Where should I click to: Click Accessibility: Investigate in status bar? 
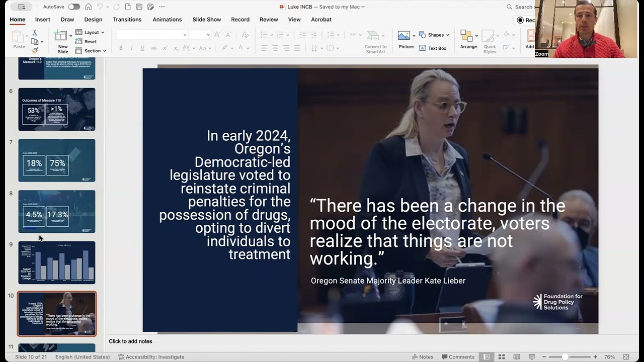(x=151, y=357)
